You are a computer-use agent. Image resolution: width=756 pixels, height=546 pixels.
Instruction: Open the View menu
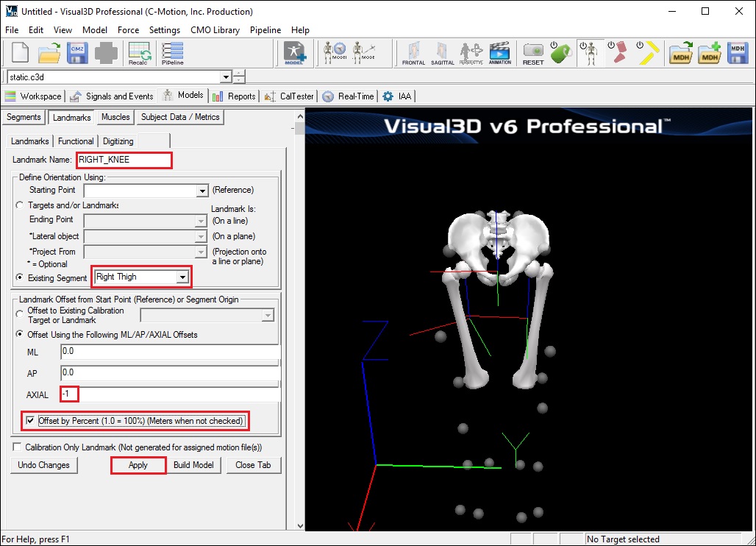tap(63, 30)
